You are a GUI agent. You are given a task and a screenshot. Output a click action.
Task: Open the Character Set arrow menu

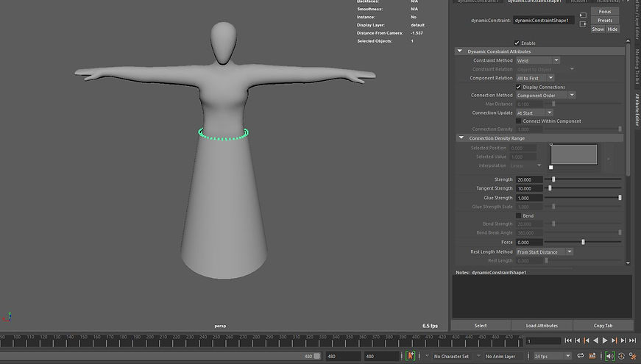(x=427, y=356)
